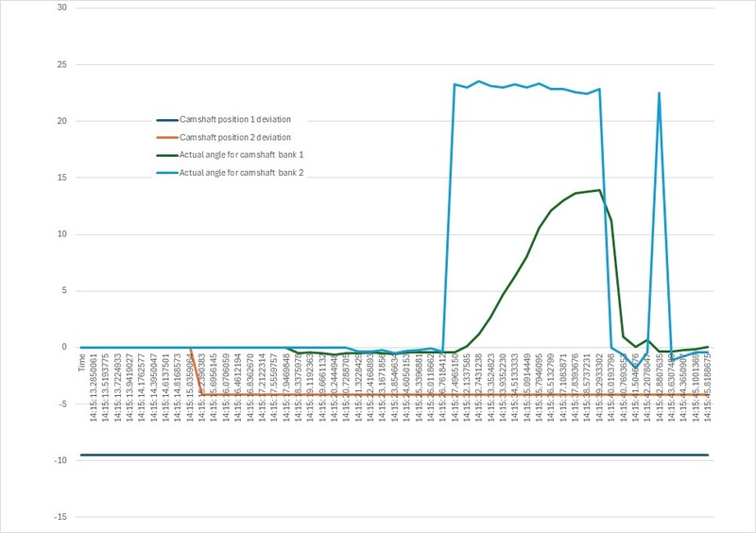Click the 'Actual angle for camshaft bank 1' legend label
This screenshot has width=756, height=533.
point(240,155)
